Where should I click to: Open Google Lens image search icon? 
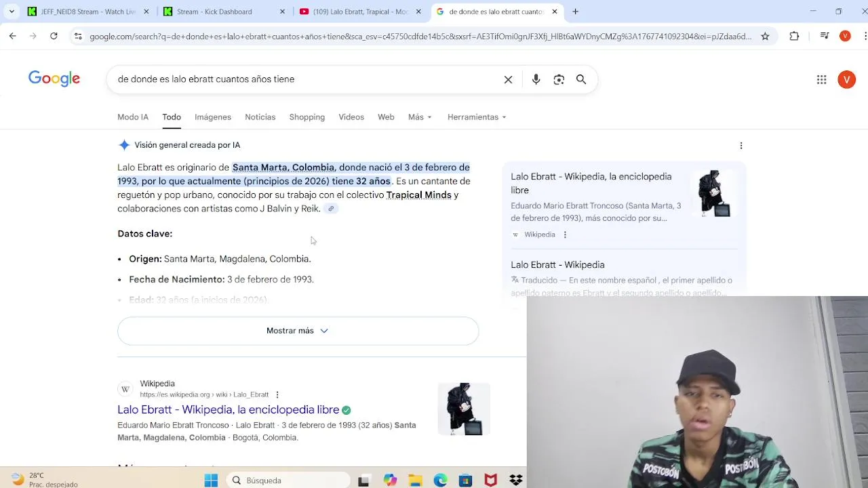click(559, 79)
